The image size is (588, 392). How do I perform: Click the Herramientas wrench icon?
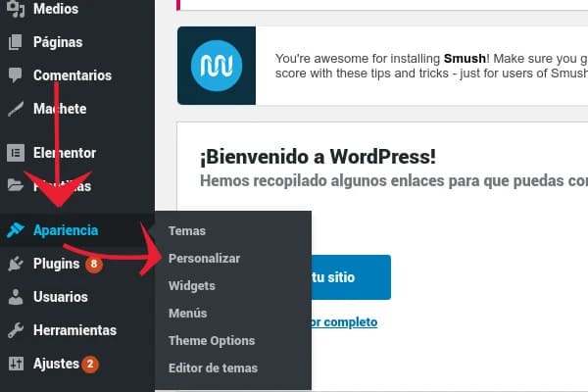(16, 330)
